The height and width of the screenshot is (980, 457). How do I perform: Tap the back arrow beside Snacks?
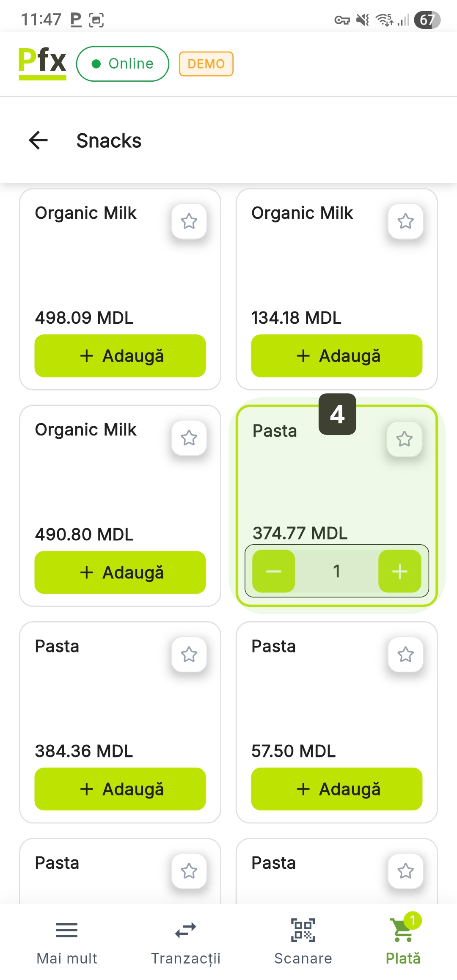(39, 140)
